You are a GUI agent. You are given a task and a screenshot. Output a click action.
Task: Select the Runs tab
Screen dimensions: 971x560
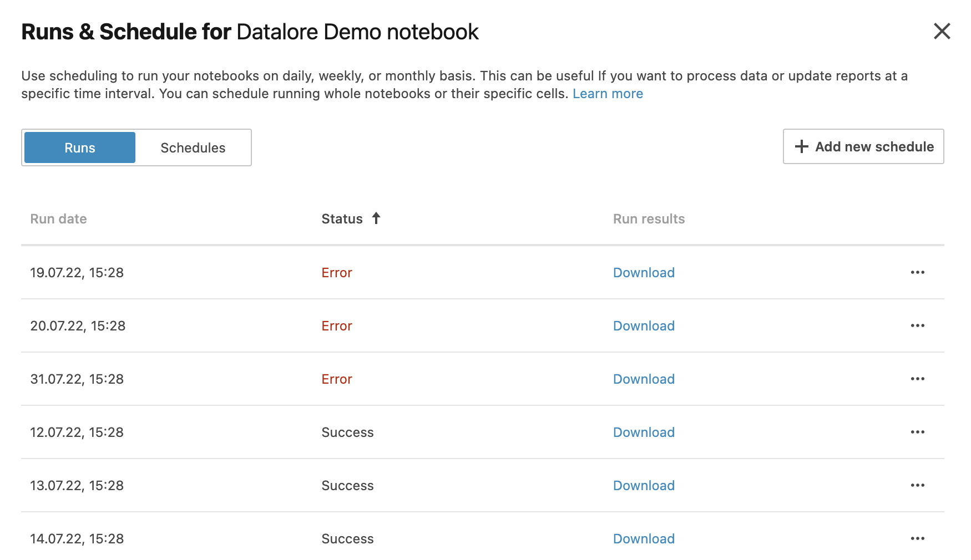[79, 147]
